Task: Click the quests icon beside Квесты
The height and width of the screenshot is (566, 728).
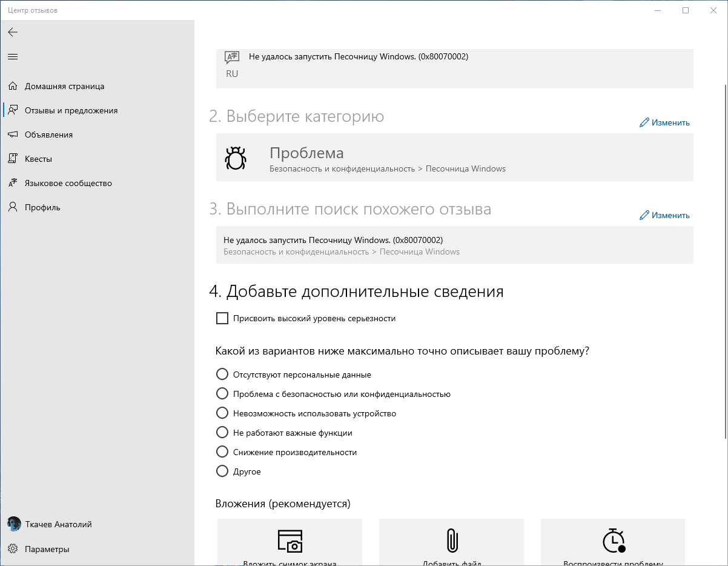Action: (x=13, y=159)
